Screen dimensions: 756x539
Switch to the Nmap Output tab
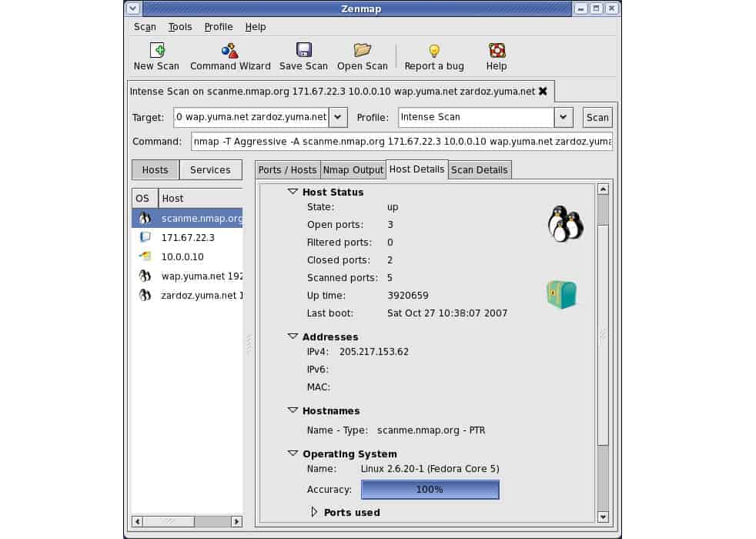click(x=353, y=170)
